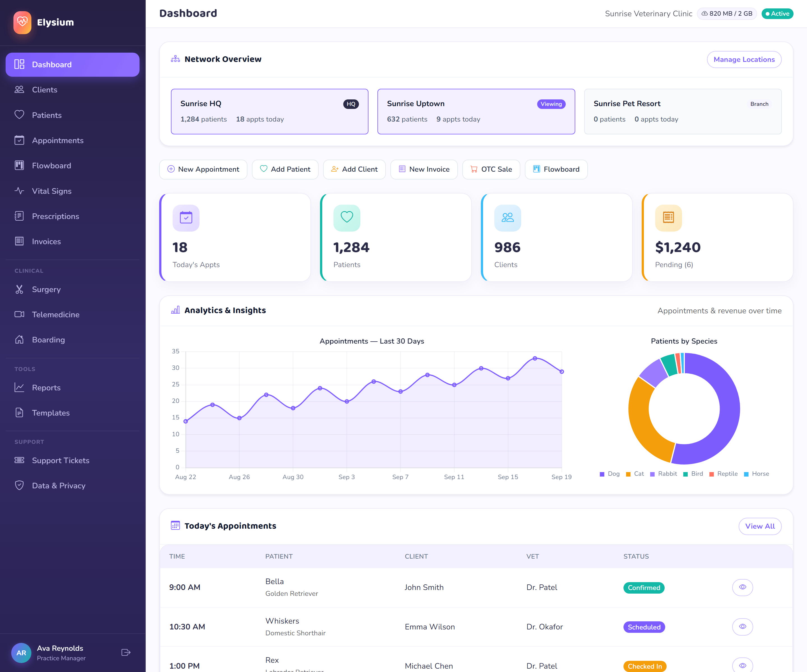
Task: Select the Sunrise HQ location card
Action: click(x=269, y=111)
